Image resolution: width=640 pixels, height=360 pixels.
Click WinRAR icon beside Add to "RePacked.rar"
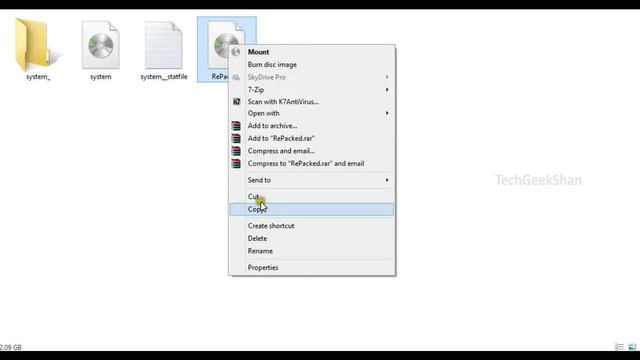(236, 138)
